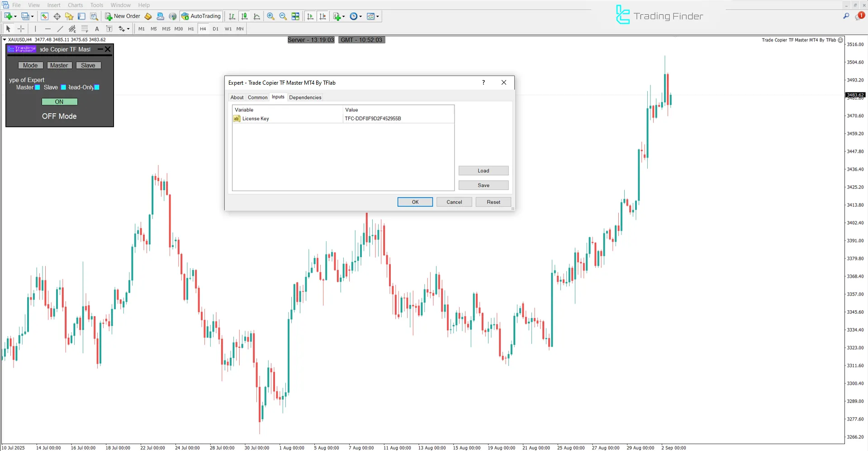Click the Zoom In magnifier icon

pos(270,16)
